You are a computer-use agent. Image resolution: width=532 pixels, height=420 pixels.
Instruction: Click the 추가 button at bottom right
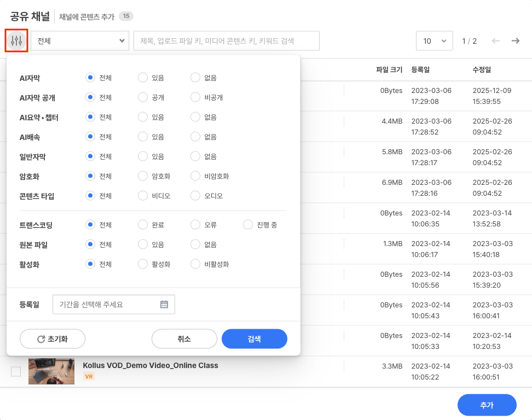click(x=487, y=405)
